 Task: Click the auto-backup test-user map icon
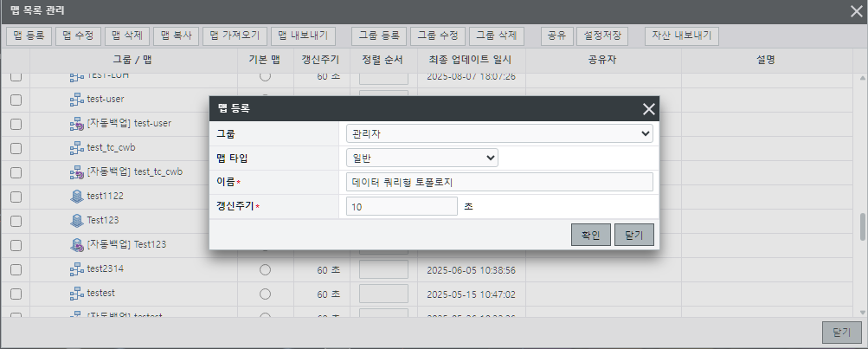(x=76, y=123)
